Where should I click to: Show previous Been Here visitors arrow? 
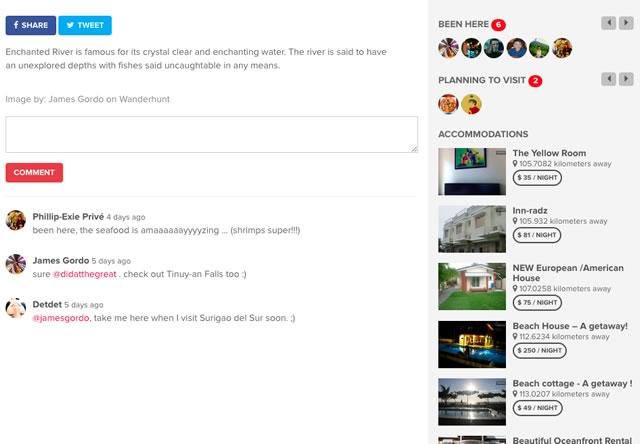(608, 23)
